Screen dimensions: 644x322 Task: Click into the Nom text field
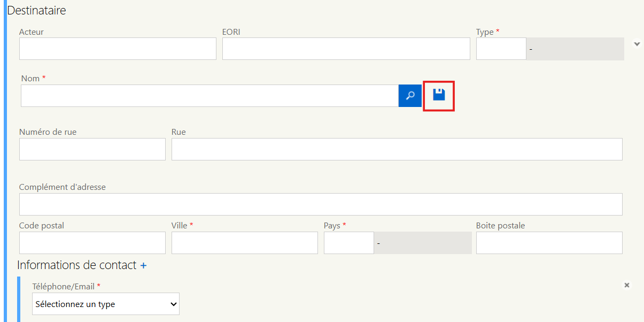[x=210, y=96]
